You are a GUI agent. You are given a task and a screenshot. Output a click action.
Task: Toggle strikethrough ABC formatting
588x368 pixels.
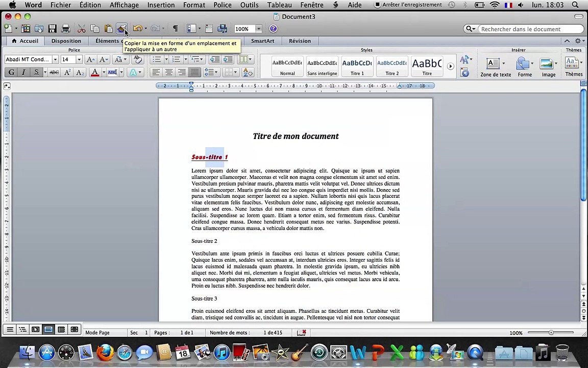(54, 72)
